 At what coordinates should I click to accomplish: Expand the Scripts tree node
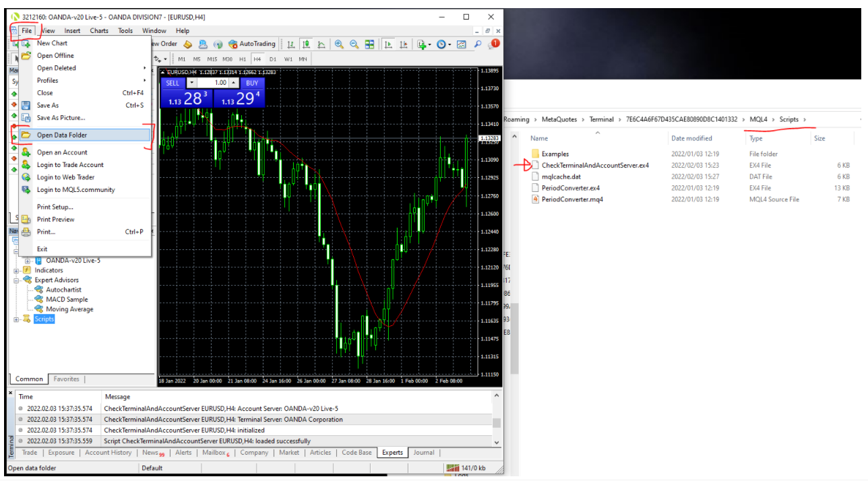[17, 319]
